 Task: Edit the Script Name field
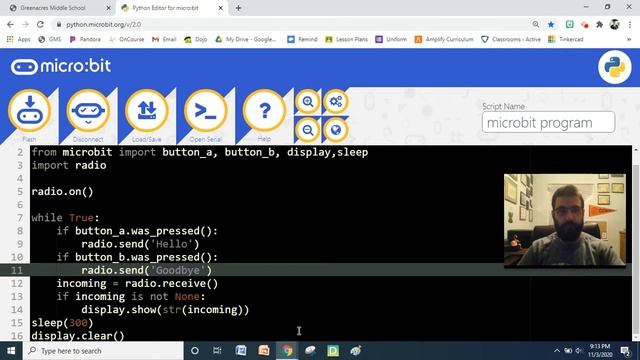pyautogui.click(x=548, y=122)
